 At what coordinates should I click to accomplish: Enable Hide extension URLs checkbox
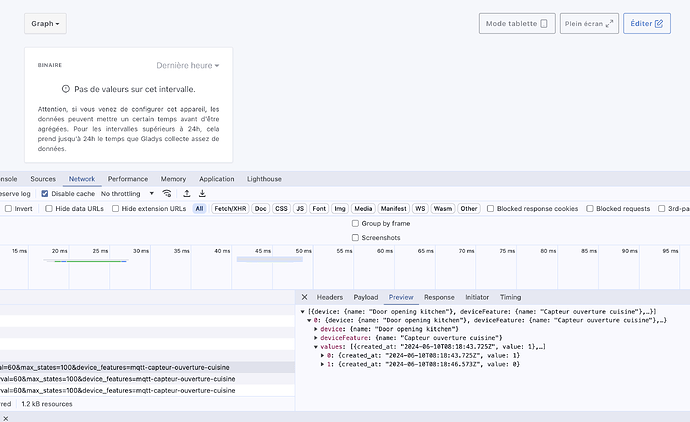115,209
